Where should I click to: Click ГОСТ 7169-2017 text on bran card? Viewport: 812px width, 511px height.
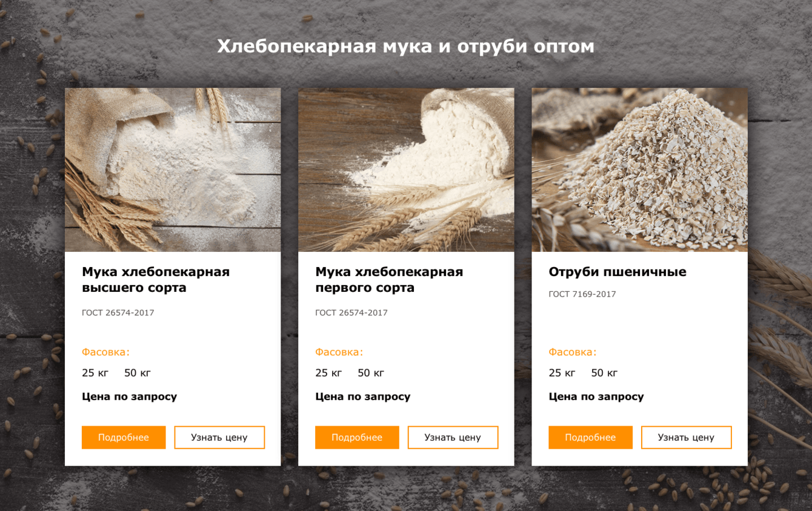[582, 294]
